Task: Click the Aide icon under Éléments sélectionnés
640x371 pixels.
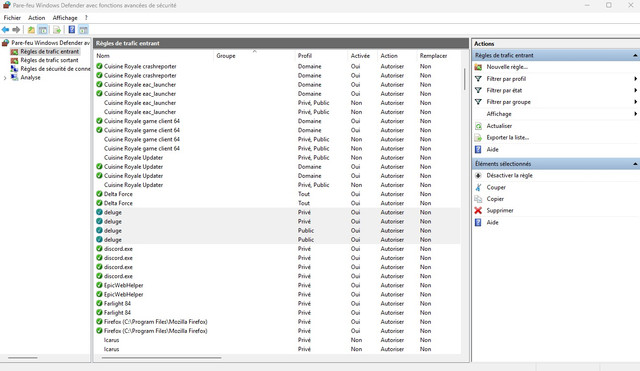Action: tap(478, 222)
